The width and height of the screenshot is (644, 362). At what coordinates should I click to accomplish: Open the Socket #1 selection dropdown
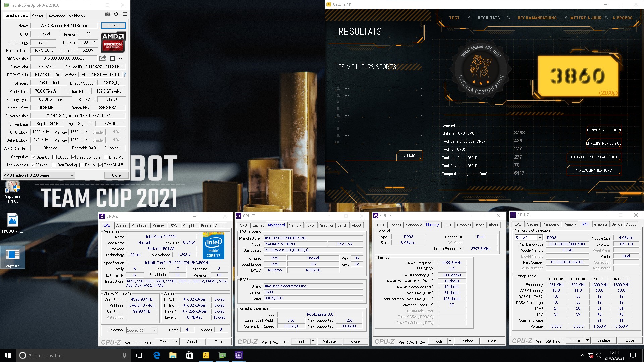pos(142,330)
